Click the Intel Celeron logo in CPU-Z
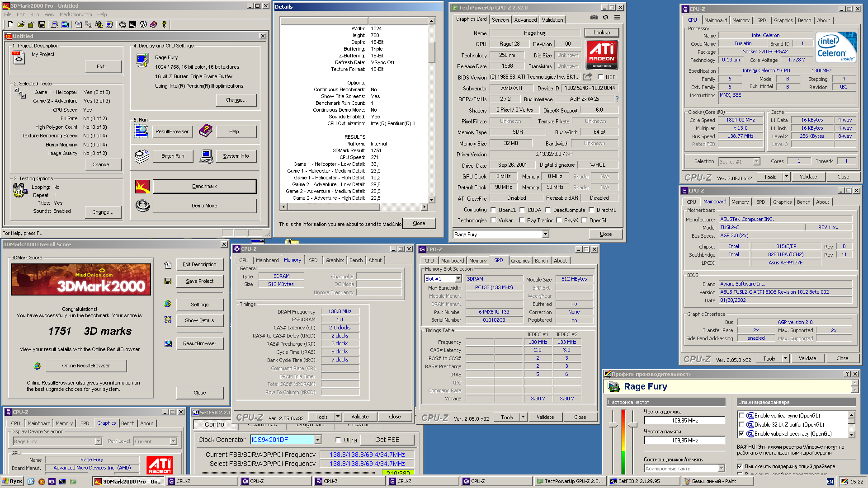This screenshot has height=488, width=868. click(x=836, y=47)
